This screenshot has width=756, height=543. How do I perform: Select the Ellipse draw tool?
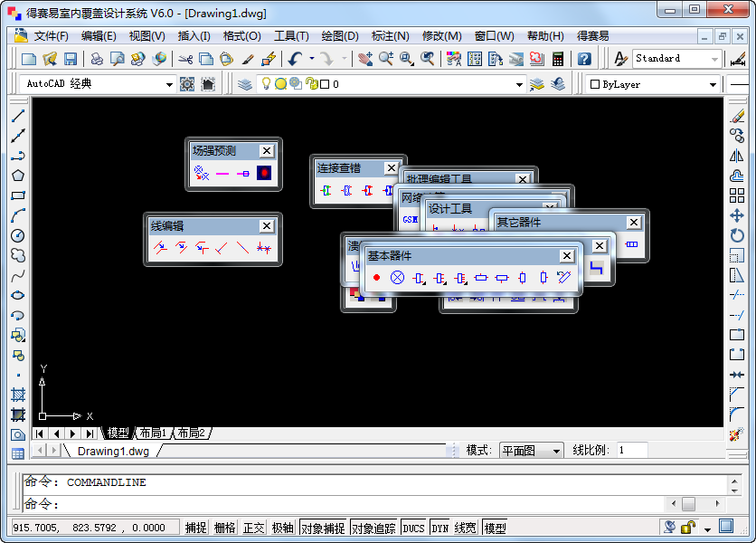coord(18,295)
